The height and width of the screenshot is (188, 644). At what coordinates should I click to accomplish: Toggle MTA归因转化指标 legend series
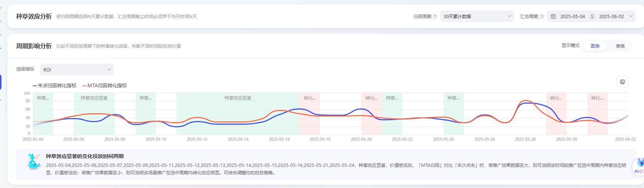tap(105, 85)
